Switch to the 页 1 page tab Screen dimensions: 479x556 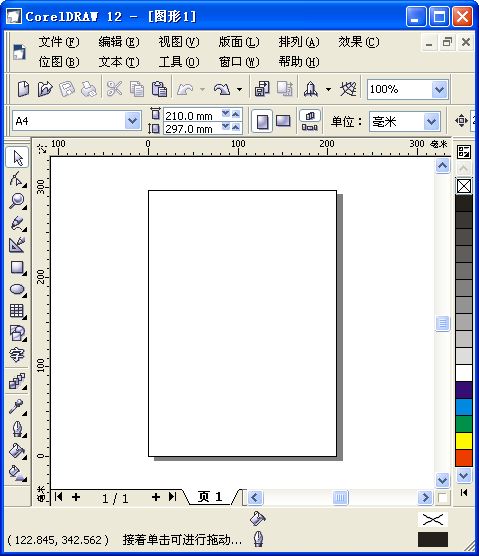[210, 497]
